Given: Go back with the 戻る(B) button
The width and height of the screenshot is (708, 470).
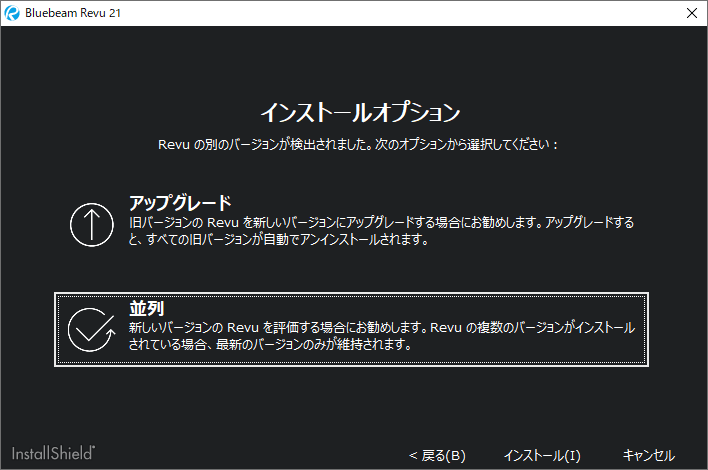Looking at the screenshot, I should [x=437, y=456].
